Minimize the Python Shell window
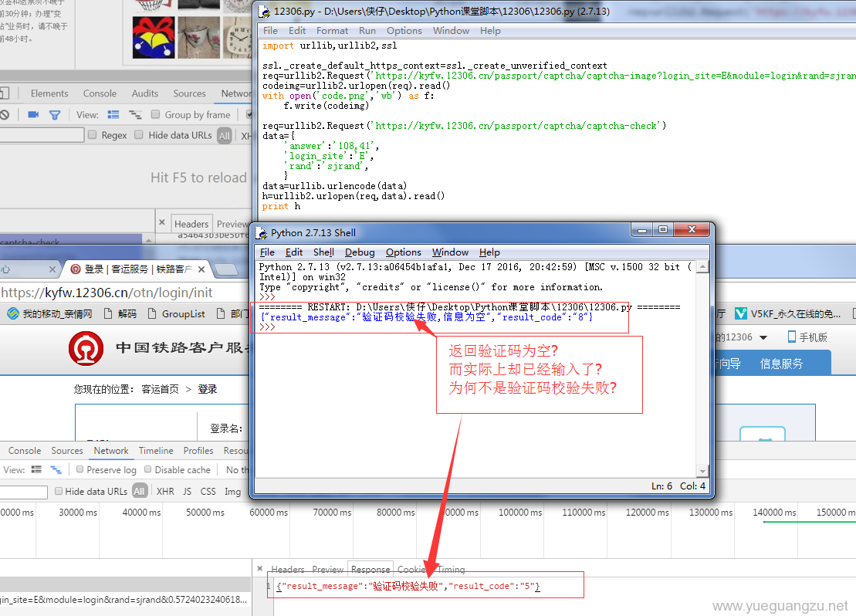 [642, 229]
